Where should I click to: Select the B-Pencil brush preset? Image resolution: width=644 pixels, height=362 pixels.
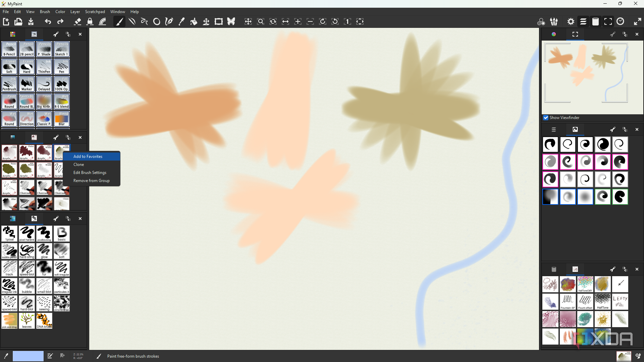(x=9, y=49)
